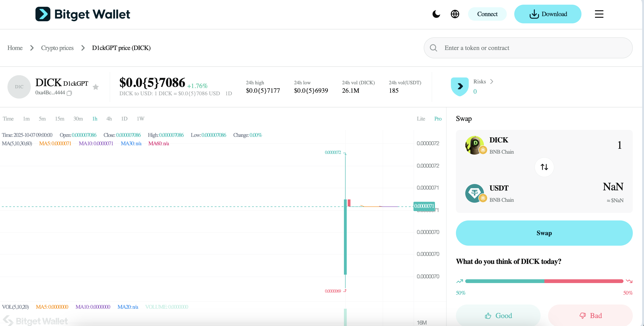Viewport: 644px width, 326px height.
Task: Click the Connect button
Action: click(x=487, y=14)
